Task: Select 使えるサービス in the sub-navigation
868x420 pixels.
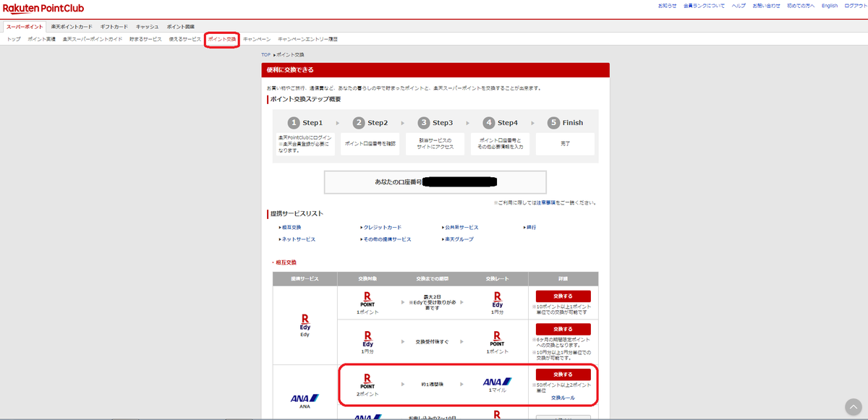Action: click(x=185, y=39)
